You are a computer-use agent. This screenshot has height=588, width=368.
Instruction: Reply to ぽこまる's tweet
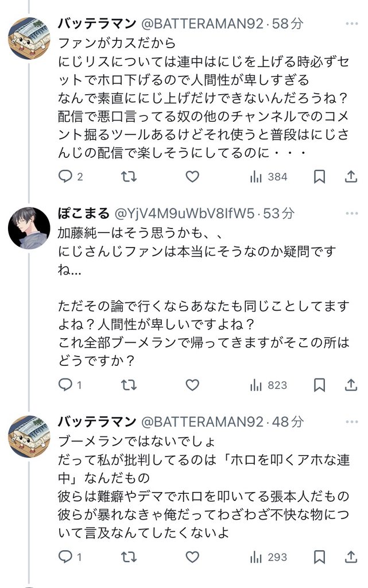pyautogui.click(x=65, y=385)
